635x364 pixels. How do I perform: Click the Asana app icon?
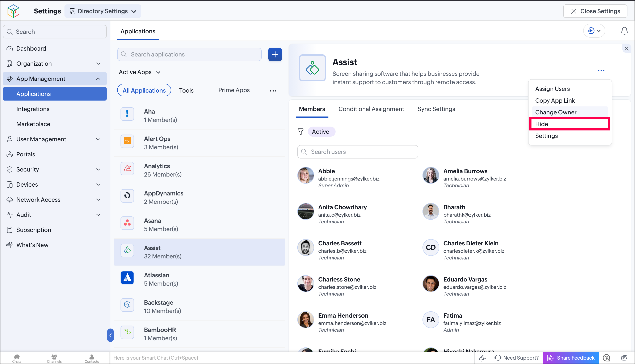pyautogui.click(x=127, y=223)
